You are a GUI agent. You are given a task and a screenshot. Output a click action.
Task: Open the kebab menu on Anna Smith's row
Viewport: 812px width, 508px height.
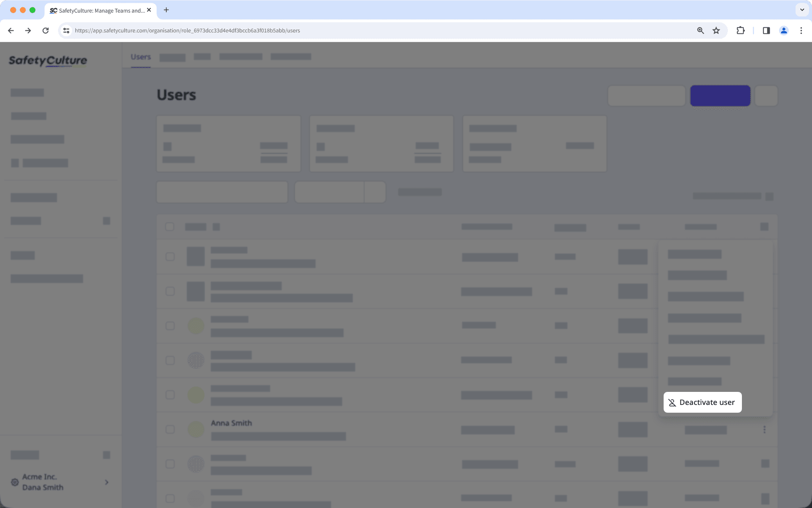point(765,429)
